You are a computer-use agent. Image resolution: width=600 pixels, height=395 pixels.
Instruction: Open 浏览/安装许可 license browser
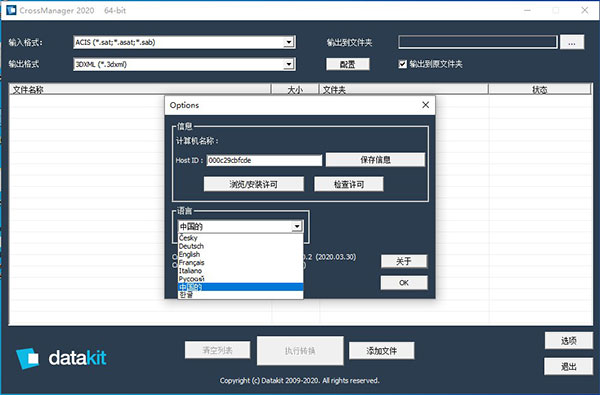point(254,184)
